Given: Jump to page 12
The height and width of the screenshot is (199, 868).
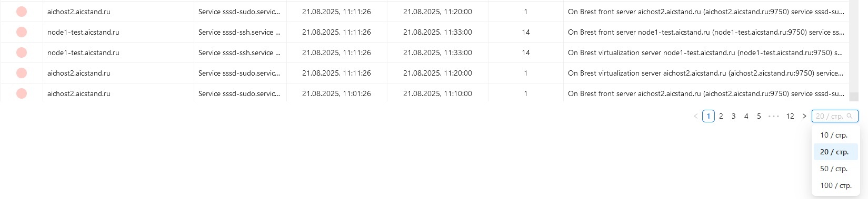Looking at the screenshot, I should pyautogui.click(x=790, y=116).
